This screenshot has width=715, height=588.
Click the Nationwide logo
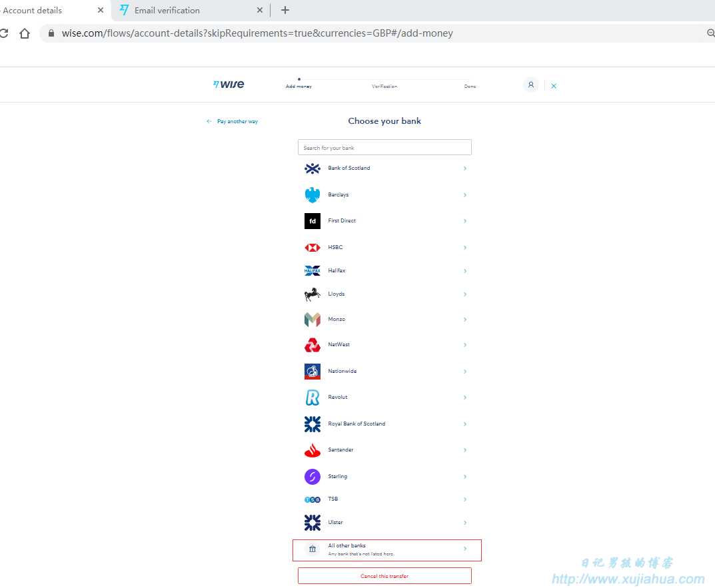(313, 372)
